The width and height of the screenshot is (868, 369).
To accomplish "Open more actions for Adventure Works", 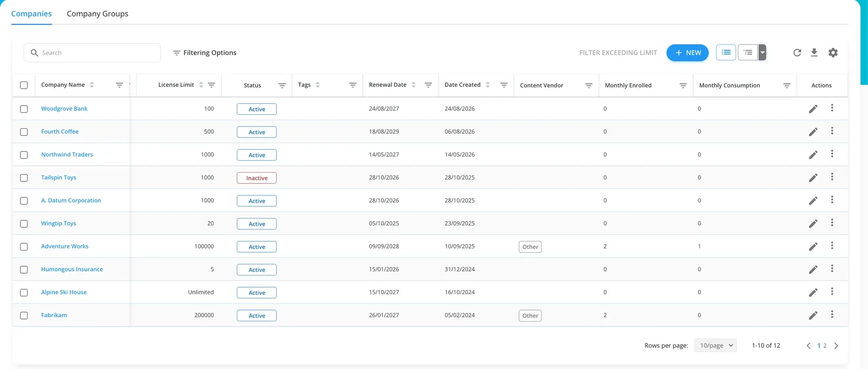I will (832, 246).
